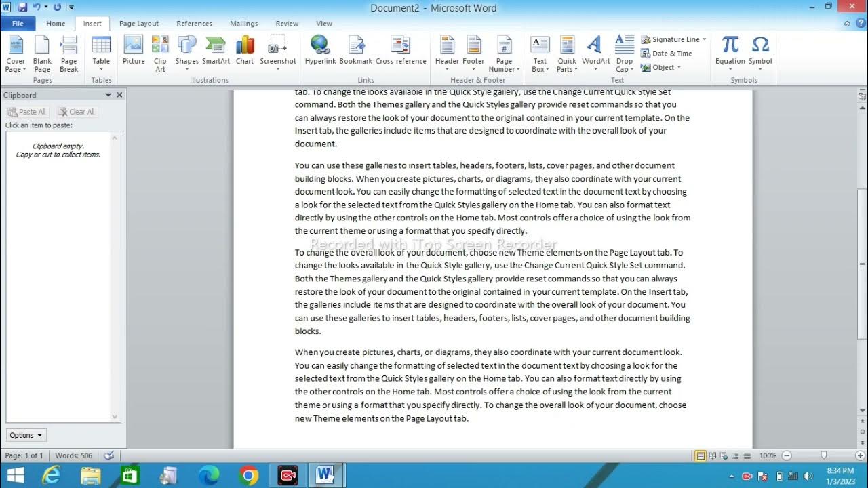This screenshot has height=488, width=868.
Task: Click Paste All in Clipboard pane
Action: [27, 112]
